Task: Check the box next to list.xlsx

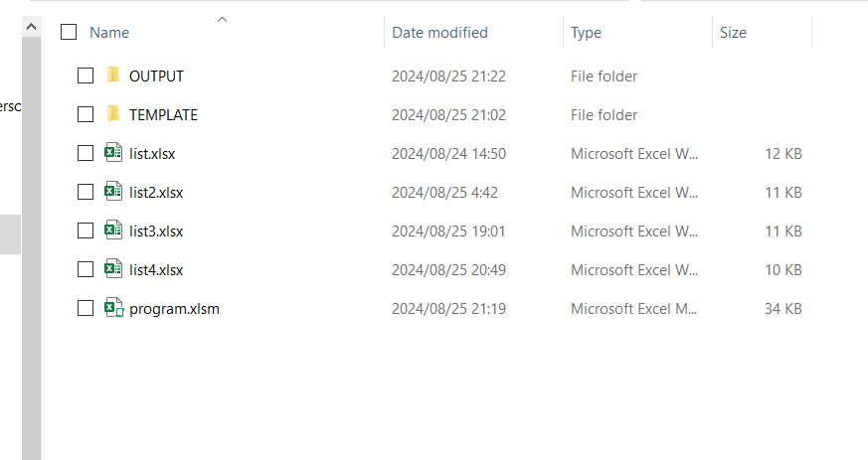Action: 86,153
